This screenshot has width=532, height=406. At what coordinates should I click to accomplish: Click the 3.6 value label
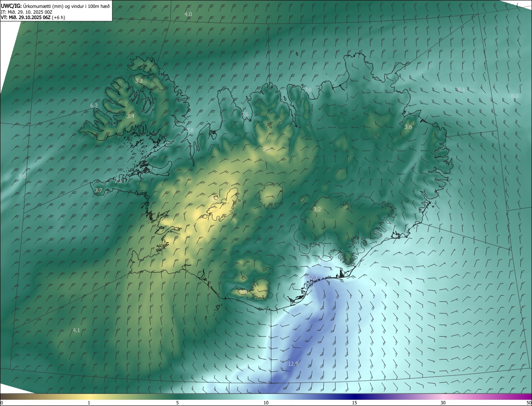(x=408, y=127)
